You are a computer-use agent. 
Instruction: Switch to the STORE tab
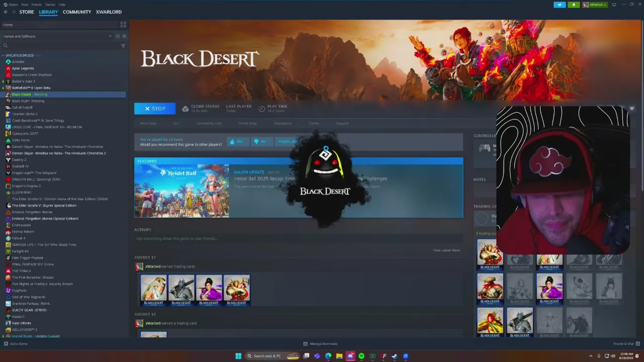[27, 12]
